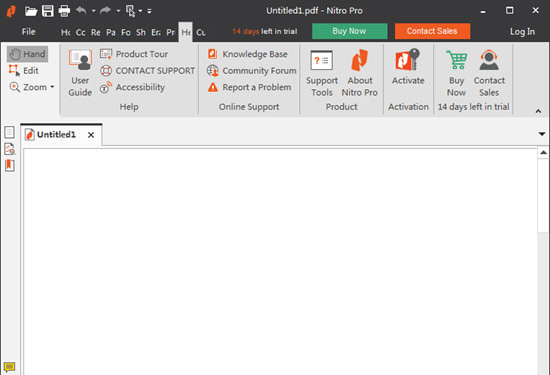550x375 pixels.
Task: Open the Customize Quick Access Toolbar menu
Action: tap(149, 11)
